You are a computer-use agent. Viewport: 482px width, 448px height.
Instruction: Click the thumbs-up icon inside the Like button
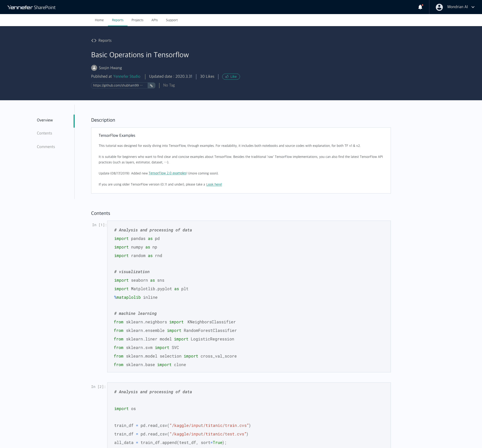tap(227, 77)
